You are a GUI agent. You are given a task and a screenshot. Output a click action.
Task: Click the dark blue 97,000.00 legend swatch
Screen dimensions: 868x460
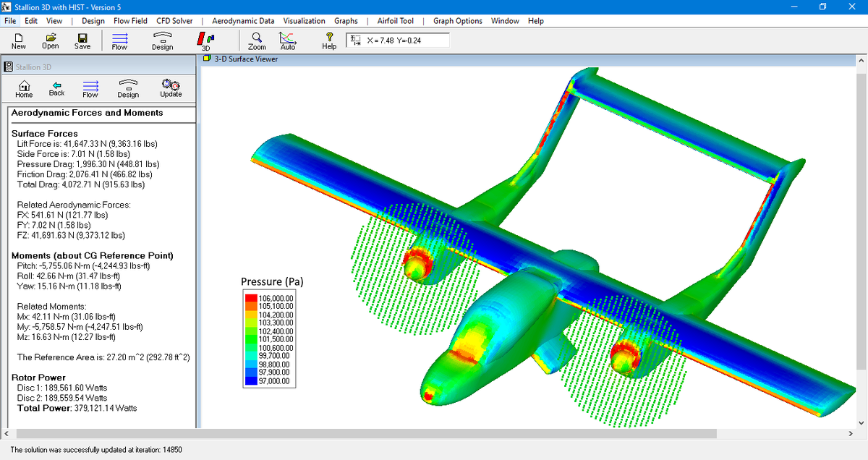tap(251, 381)
